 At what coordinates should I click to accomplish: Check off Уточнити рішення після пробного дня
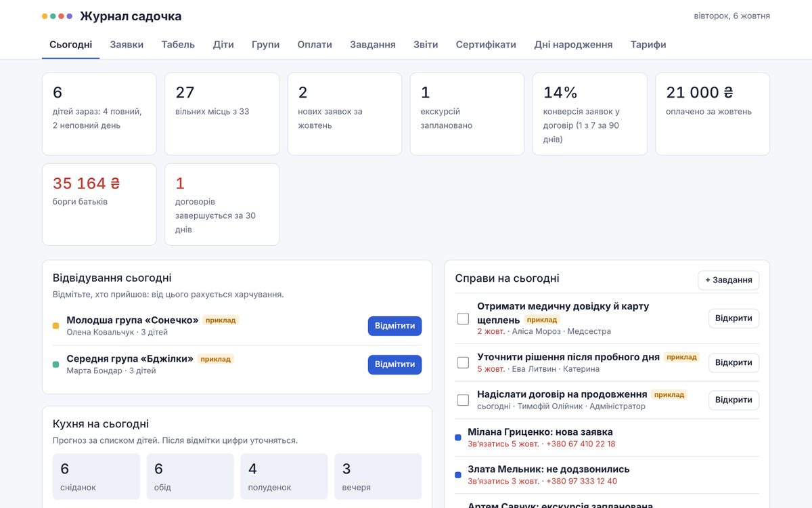click(463, 362)
